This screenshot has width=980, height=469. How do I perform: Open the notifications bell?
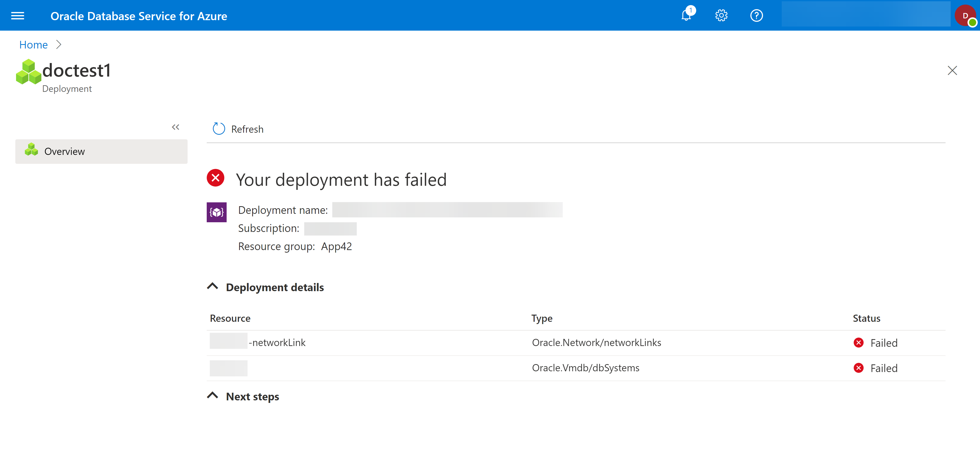(x=687, y=15)
